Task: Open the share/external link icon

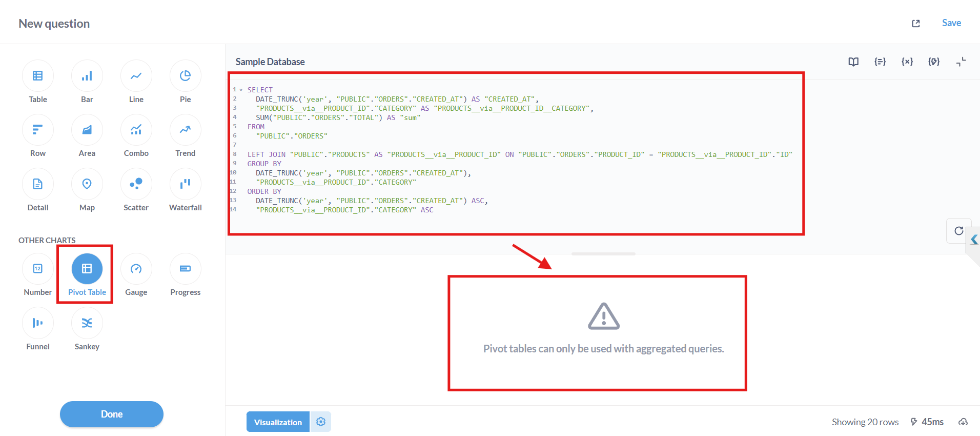Action: [x=916, y=24]
